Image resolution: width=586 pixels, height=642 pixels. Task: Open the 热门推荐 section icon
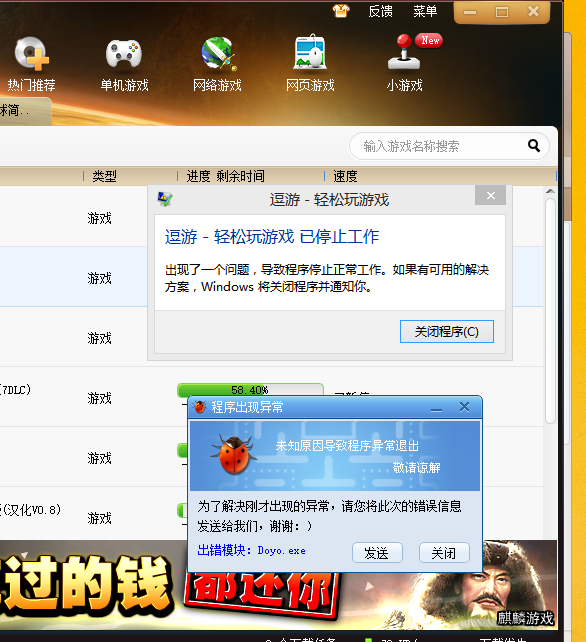[32, 53]
